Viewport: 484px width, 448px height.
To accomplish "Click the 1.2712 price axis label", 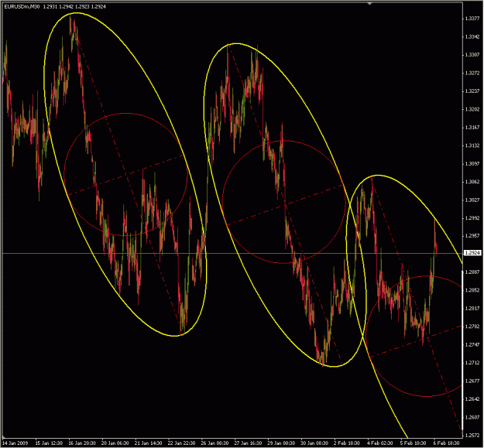I will [x=472, y=363].
